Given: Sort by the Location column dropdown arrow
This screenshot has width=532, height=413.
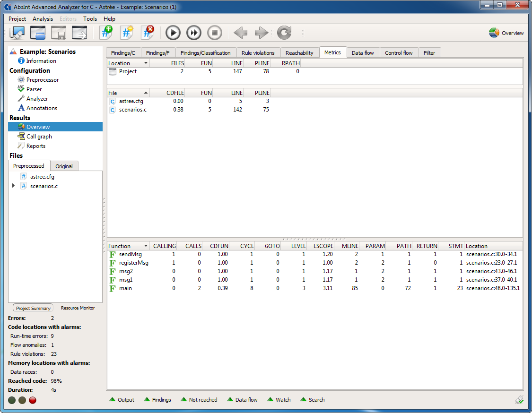Looking at the screenshot, I should [x=146, y=63].
